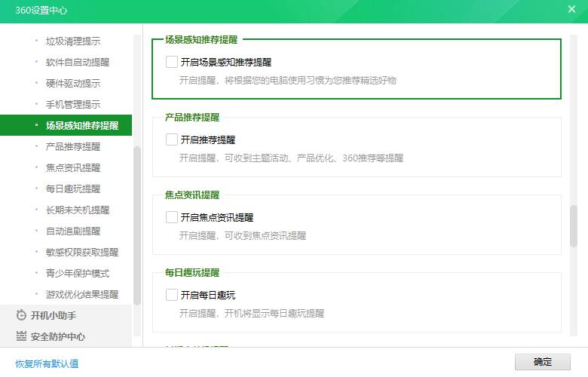Open 青少年保护模式 settings entry
588x377 pixels.
(x=78, y=273)
